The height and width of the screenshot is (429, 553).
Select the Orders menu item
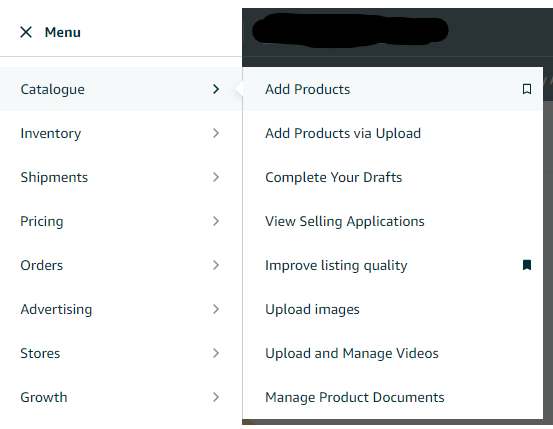[121, 265]
